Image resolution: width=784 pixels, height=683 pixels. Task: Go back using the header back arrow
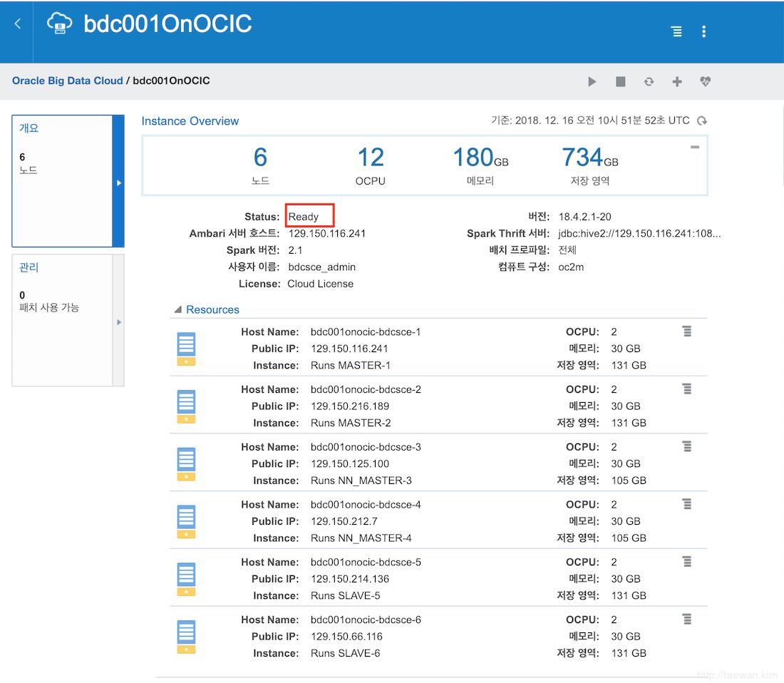18,24
